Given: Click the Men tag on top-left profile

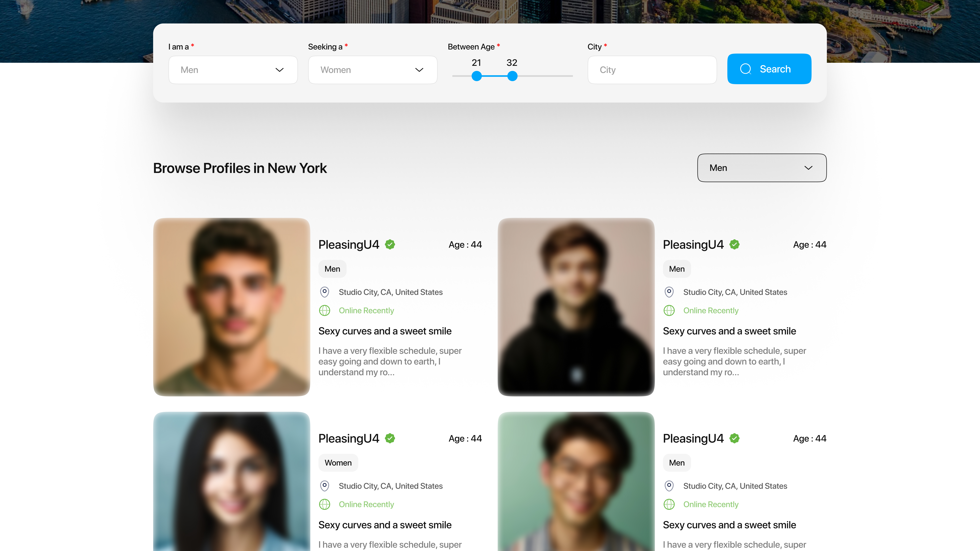Looking at the screenshot, I should click(332, 269).
